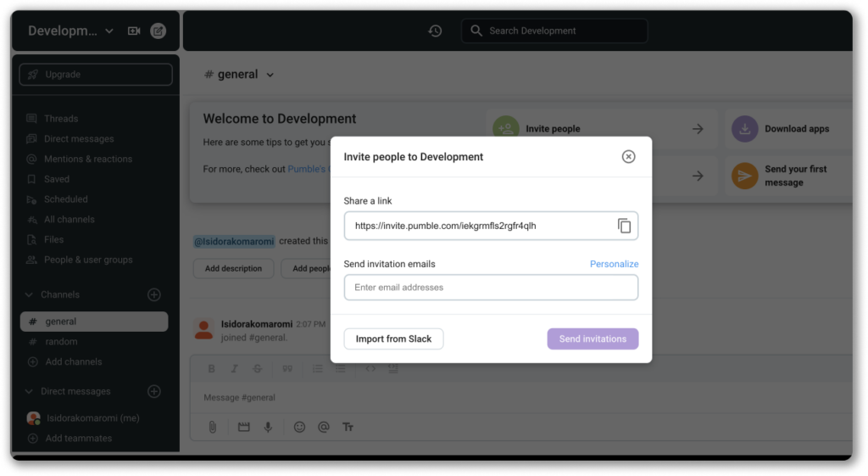Click the Message #general input
Viewport: 868px width, 476px height.
pyautogui.click(x=520, y=397)
